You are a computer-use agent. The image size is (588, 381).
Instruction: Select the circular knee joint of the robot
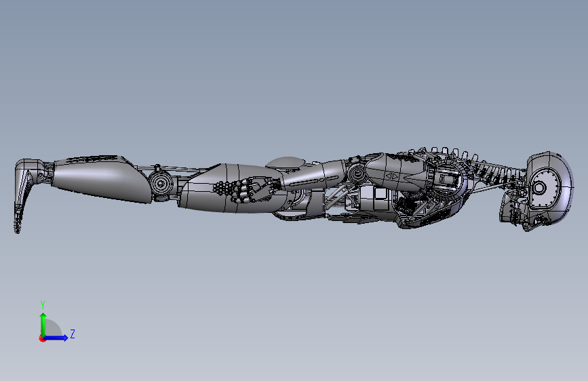[161, 183]
